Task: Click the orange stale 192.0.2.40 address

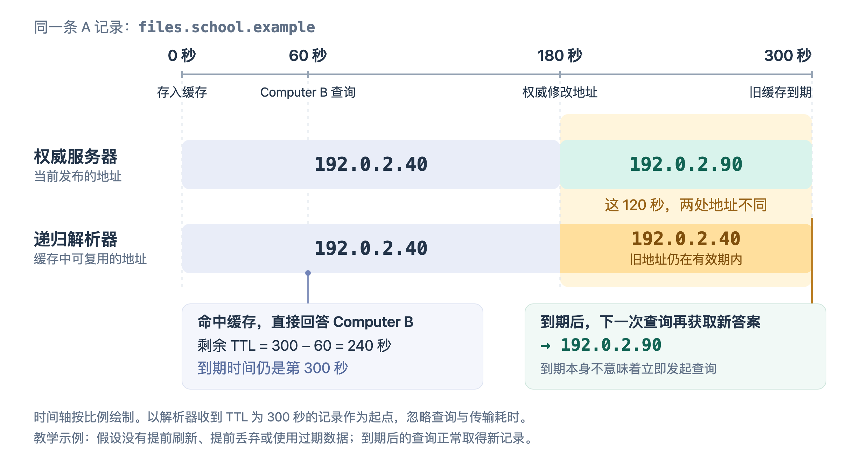Action: tap(686, 239)
